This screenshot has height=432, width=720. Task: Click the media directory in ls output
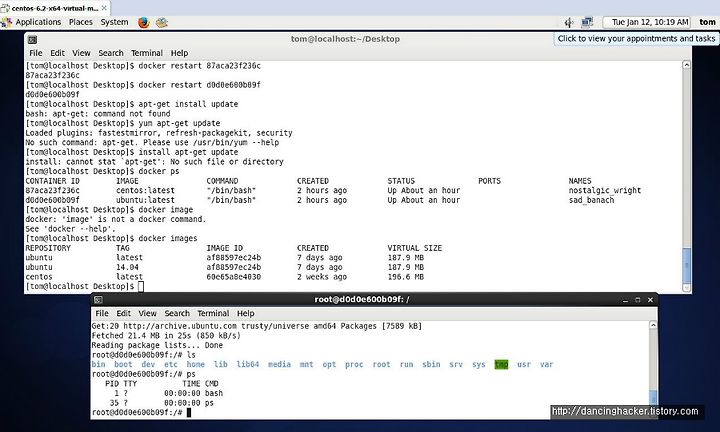point(279,365)
